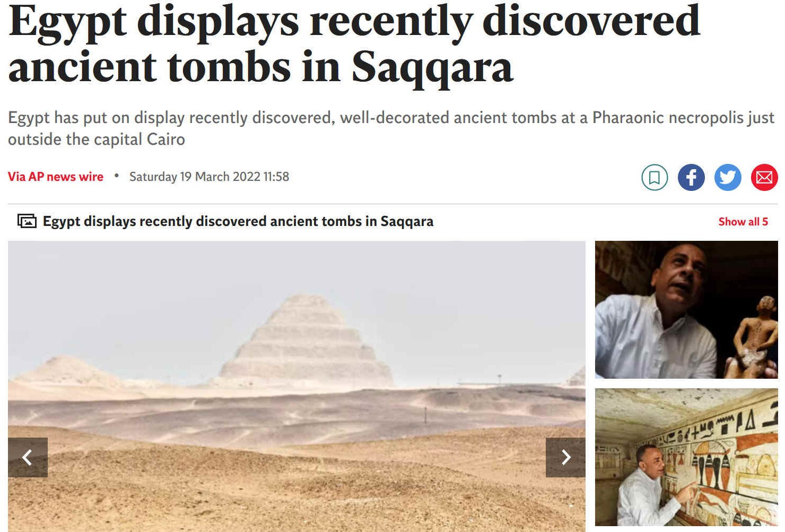The image size is (785, 532).
Task: Bookmark this article with the bookmark icon
Action: (655, 177)
